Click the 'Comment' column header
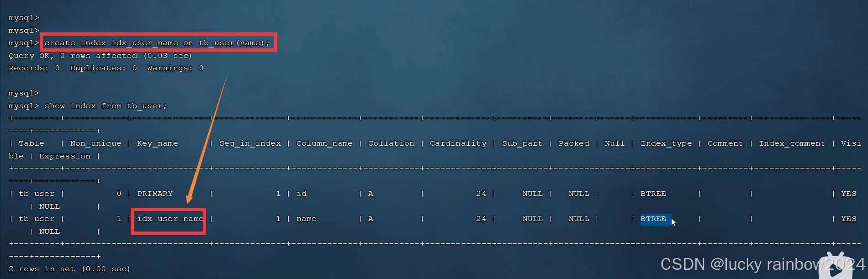 click(x=725, y=143)
